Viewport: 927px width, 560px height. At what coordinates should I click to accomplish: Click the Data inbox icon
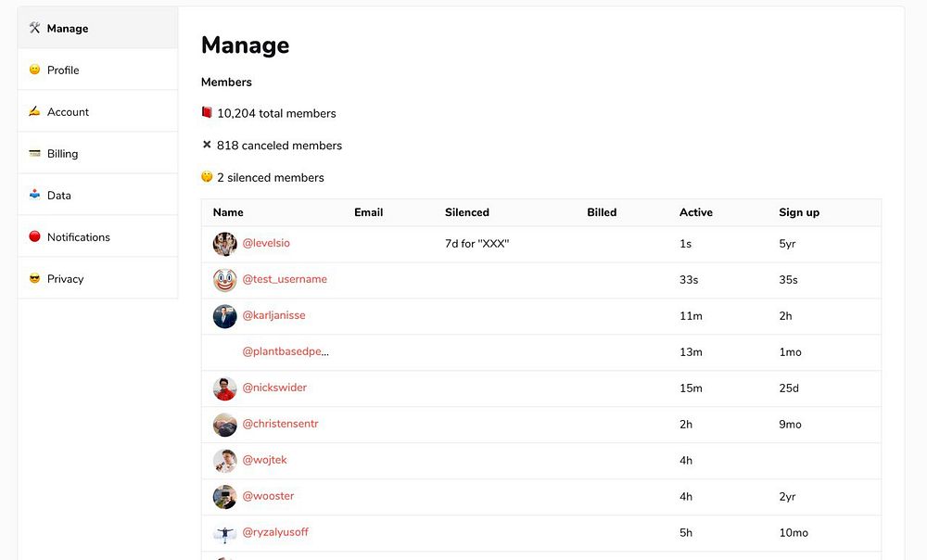pyautogui.click(x=34, y=195)
